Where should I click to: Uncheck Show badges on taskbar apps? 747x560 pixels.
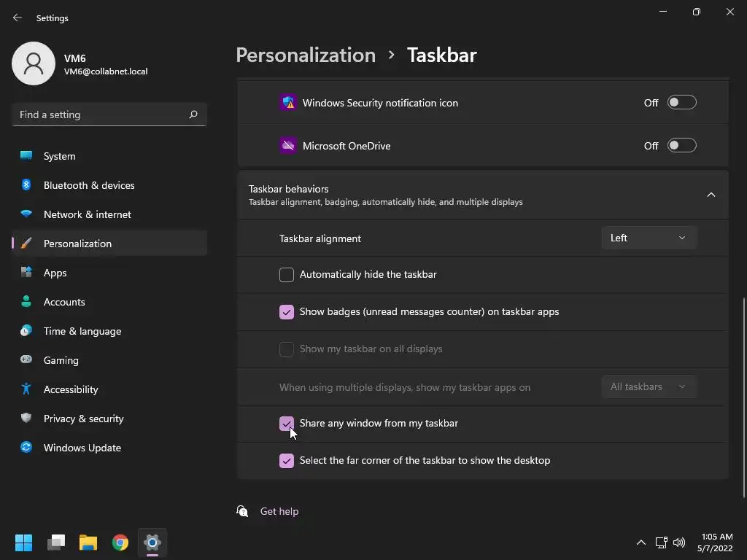287,312
